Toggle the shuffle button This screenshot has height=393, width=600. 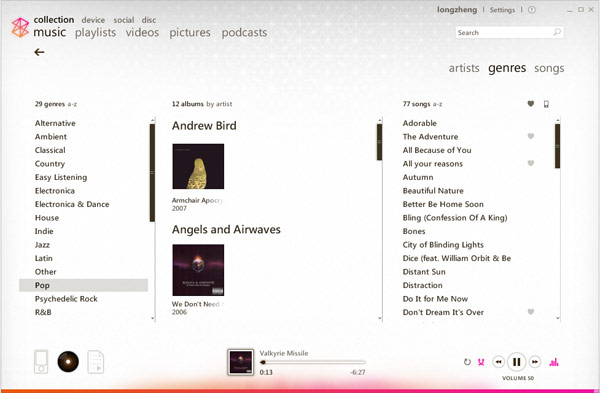pyautogui.click(x=481, y=362)
